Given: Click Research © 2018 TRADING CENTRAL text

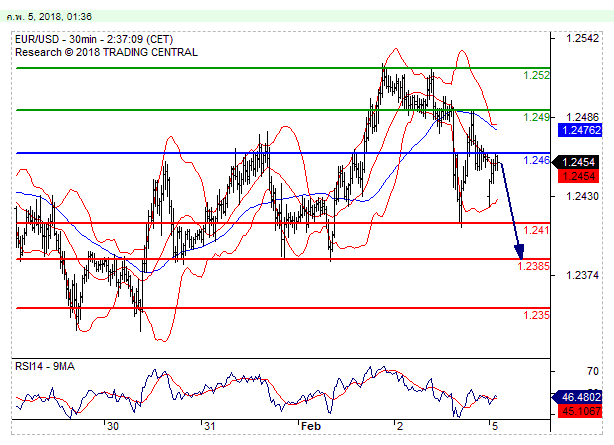Looking at the screenshot, I should click(106, 52).
